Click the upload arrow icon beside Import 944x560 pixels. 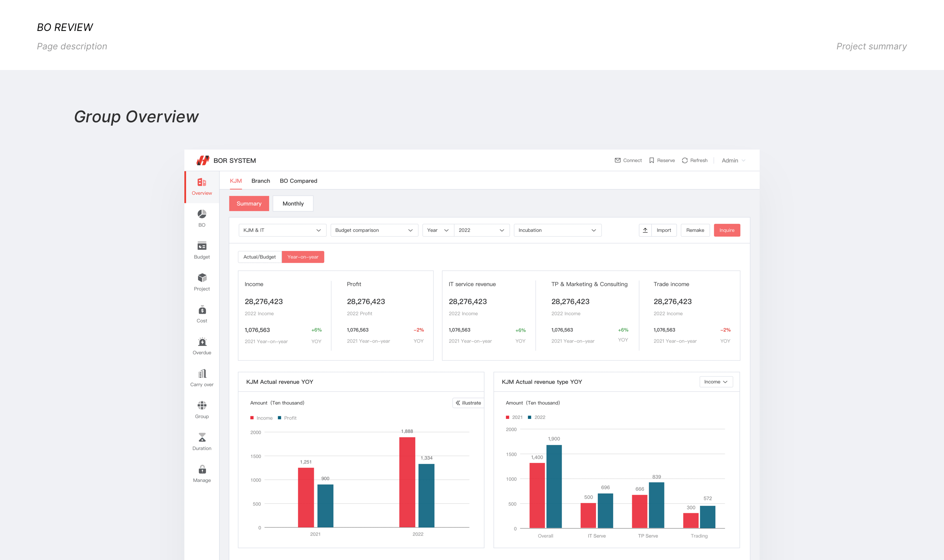click(645, 230)
